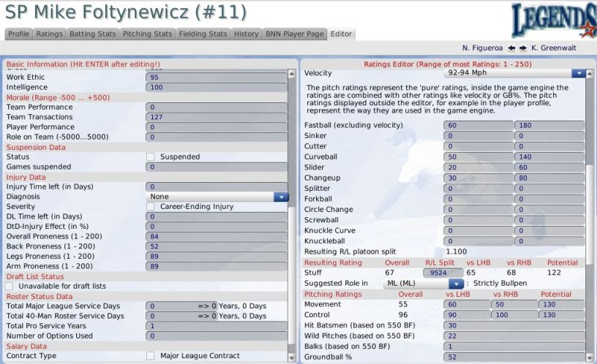The width and height of the screenshot is (597, 364).
Task: Click left panel scroll up arrow
Action: click(292, 74)
